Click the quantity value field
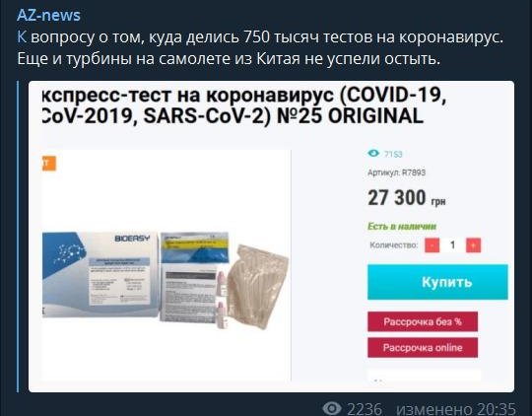532x416 pixels. [452, 245]
